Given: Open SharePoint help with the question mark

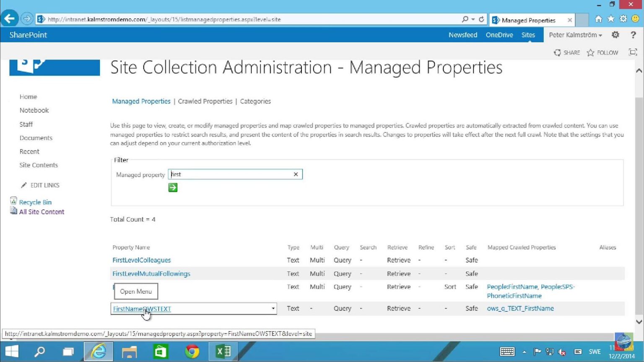Looking at the screenshot, I should click(x=633, y=35).
